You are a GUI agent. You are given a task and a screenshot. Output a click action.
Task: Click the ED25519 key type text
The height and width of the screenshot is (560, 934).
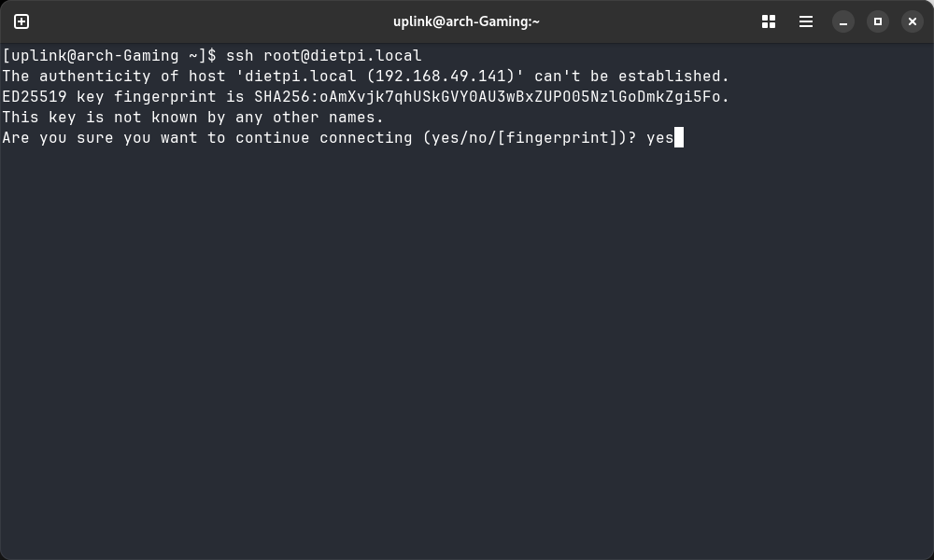pyautogui.click(x=34, y=97)
